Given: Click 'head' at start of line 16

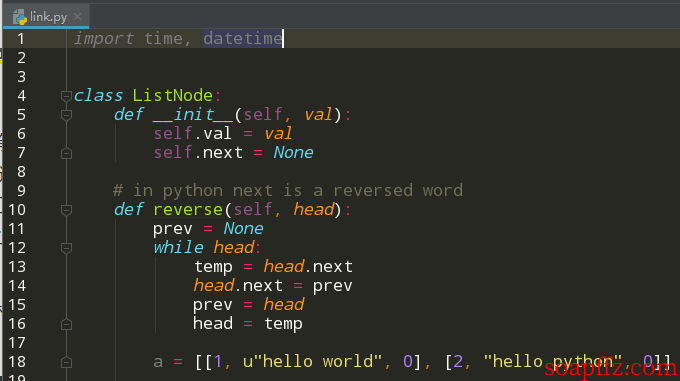Looking at the screenshot, I should [213, 324].
